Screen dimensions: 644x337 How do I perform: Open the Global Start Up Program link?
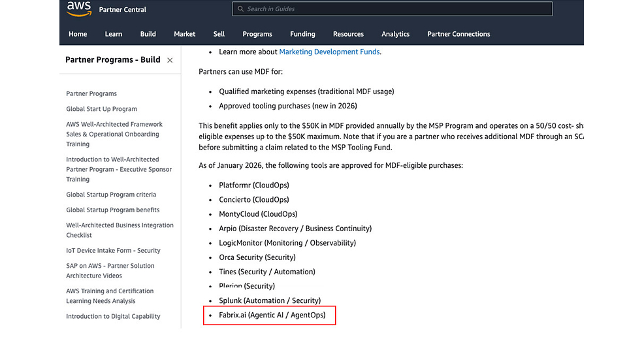[101, 109]
